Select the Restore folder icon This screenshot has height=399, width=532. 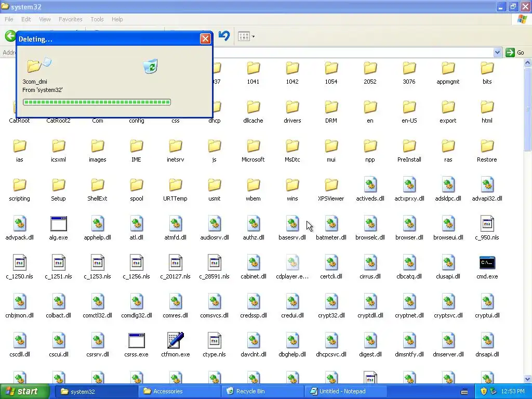pyautogui.click(x=487, y=146)
